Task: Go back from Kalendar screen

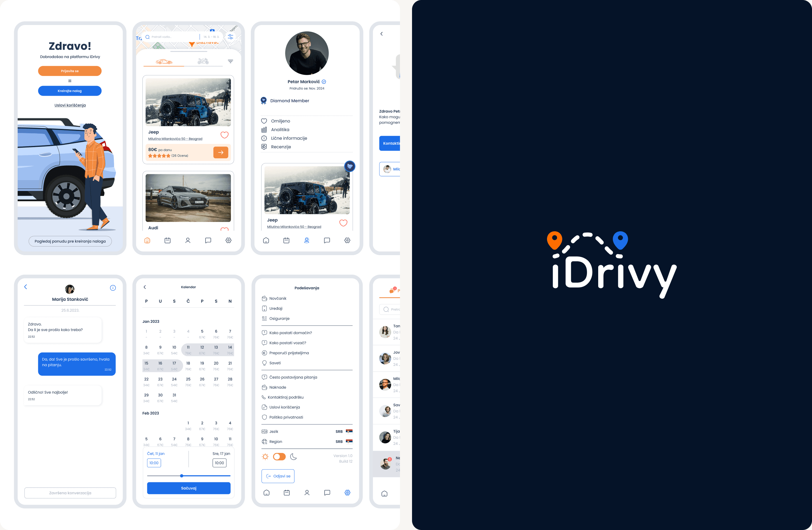Action: (x=145, y=287)
